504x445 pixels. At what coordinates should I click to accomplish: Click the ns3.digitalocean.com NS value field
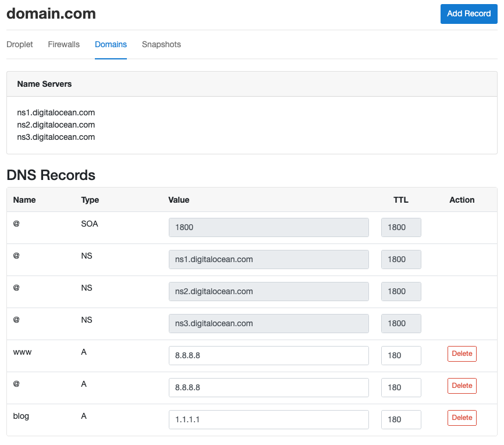269,323
